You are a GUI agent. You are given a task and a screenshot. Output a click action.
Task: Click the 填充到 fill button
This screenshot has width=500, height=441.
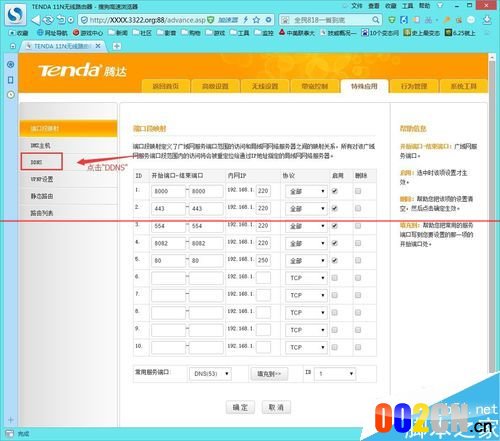coord(269,374)
